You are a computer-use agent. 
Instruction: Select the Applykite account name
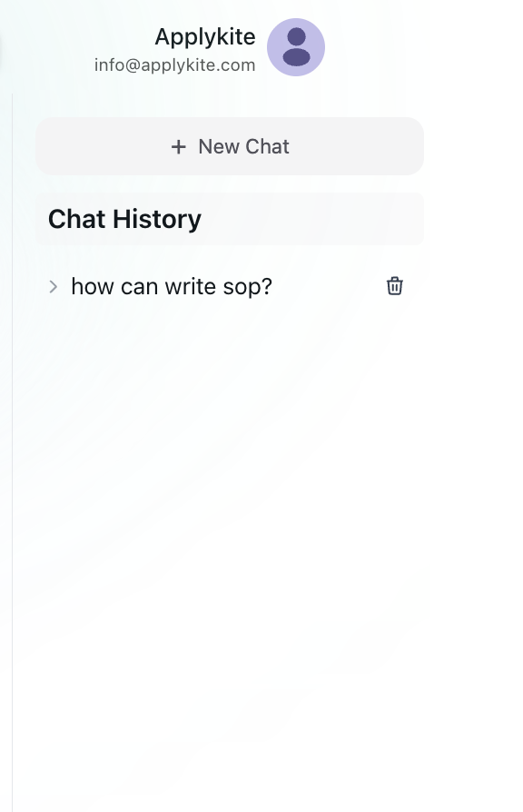point(205,36)
